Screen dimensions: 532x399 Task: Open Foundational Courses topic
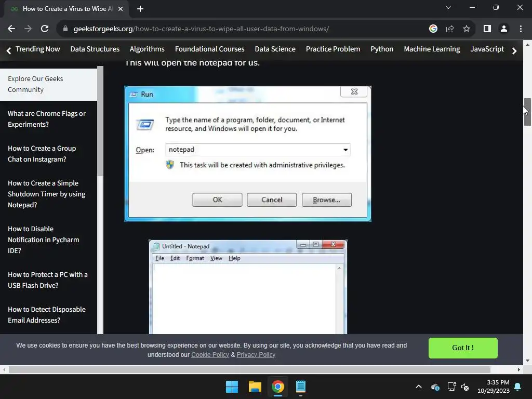[x=210, y=49]
